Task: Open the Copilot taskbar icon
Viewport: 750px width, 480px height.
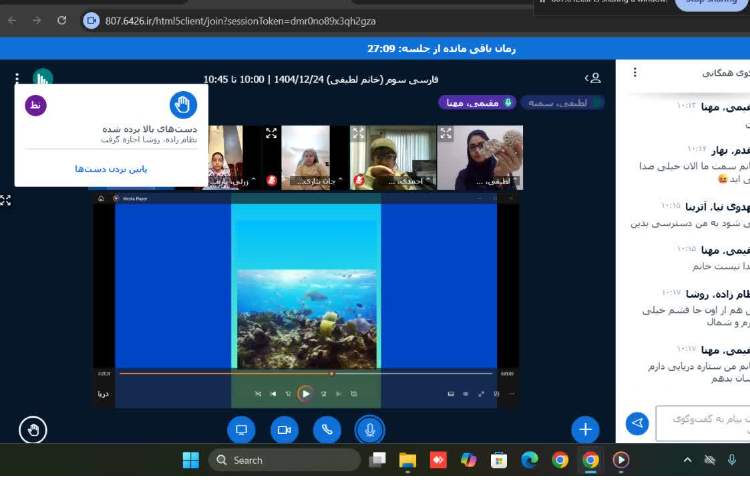Action: [x=469, y=460]
